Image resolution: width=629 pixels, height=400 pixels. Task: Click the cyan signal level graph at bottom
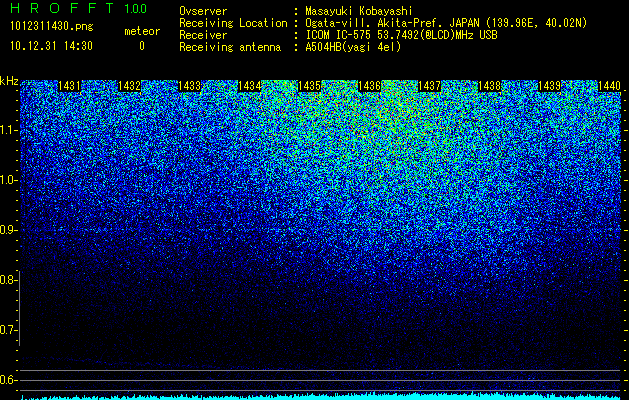321,396
